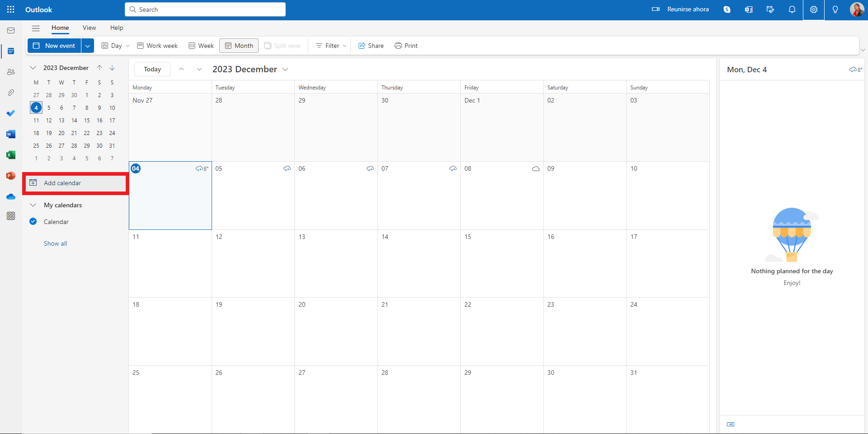Select the To Do checkmark icon

(x=10, y=113)
